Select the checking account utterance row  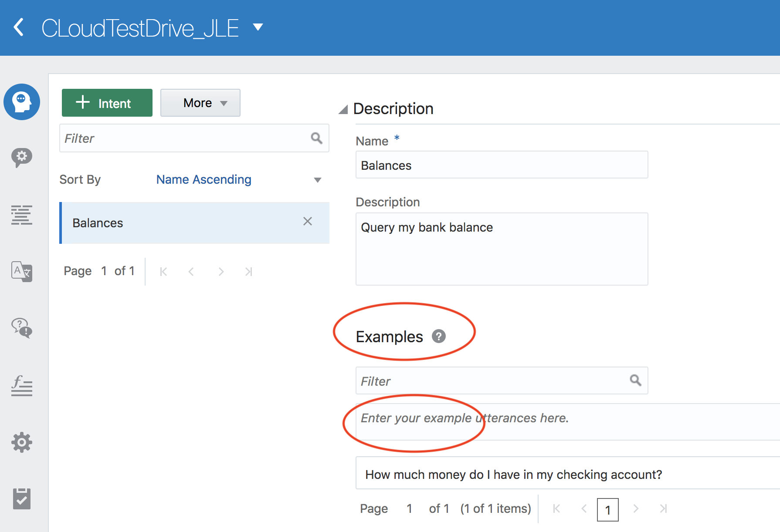(x=568, y=473)
